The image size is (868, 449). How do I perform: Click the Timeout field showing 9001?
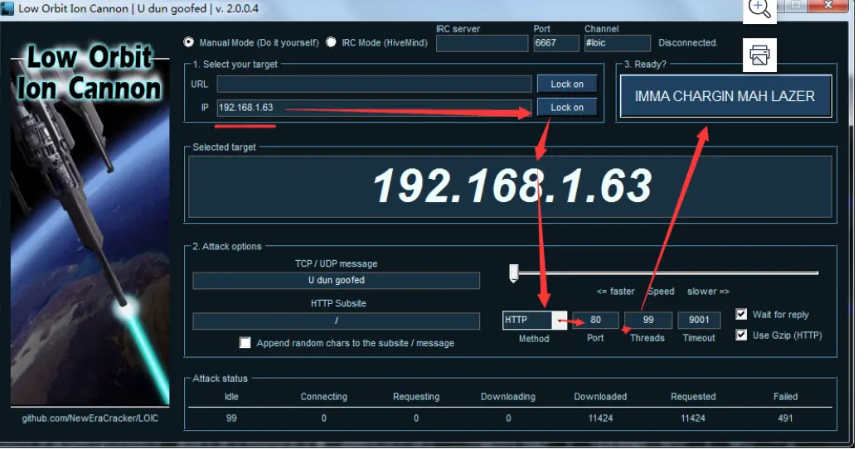click(x=699, y=320)
